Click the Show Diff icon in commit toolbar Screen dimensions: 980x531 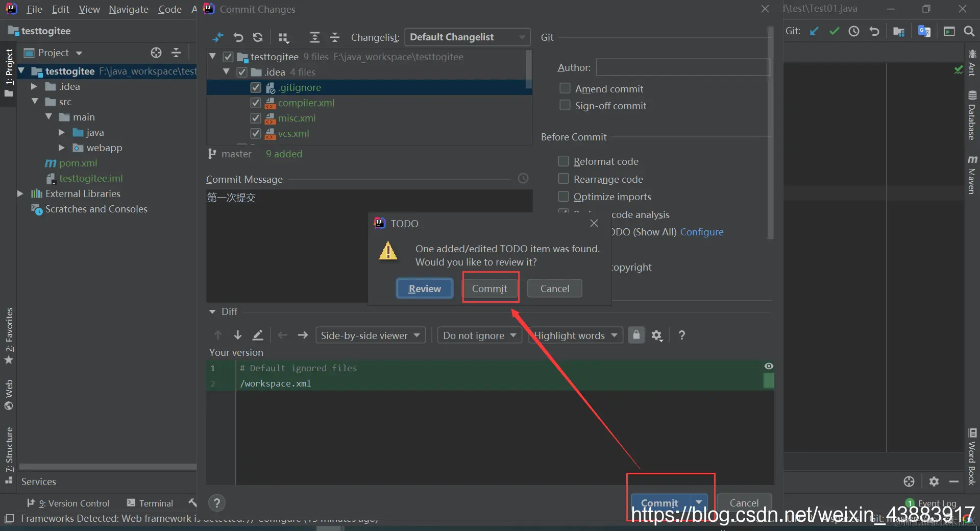tap(218, 37)
